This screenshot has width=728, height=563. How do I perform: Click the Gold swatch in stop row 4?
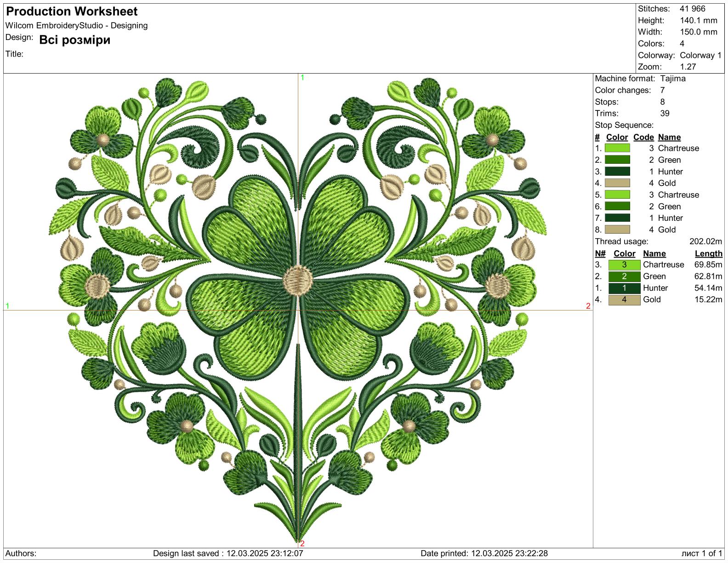[617, 183]
